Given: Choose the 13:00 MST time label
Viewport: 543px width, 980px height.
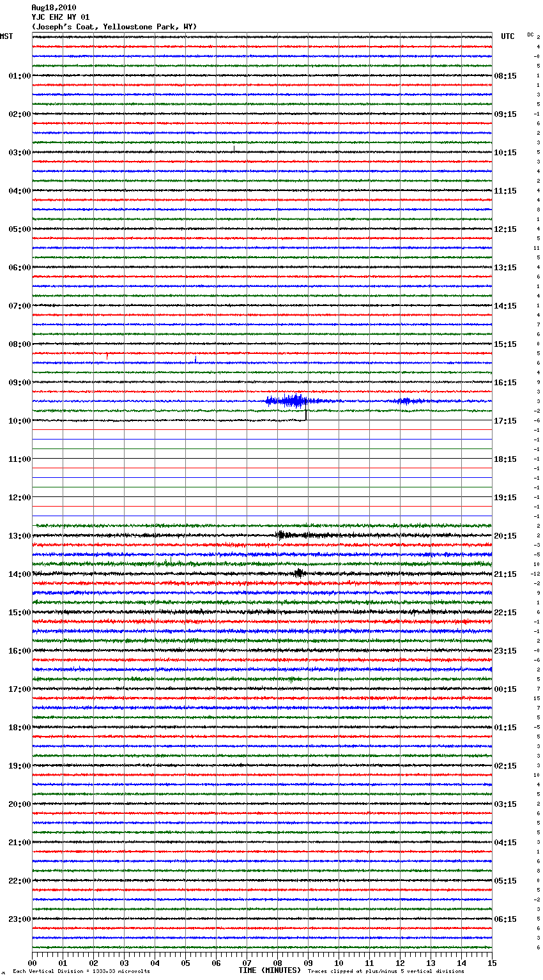Looking at the screenshot, I should click(20, 536).
